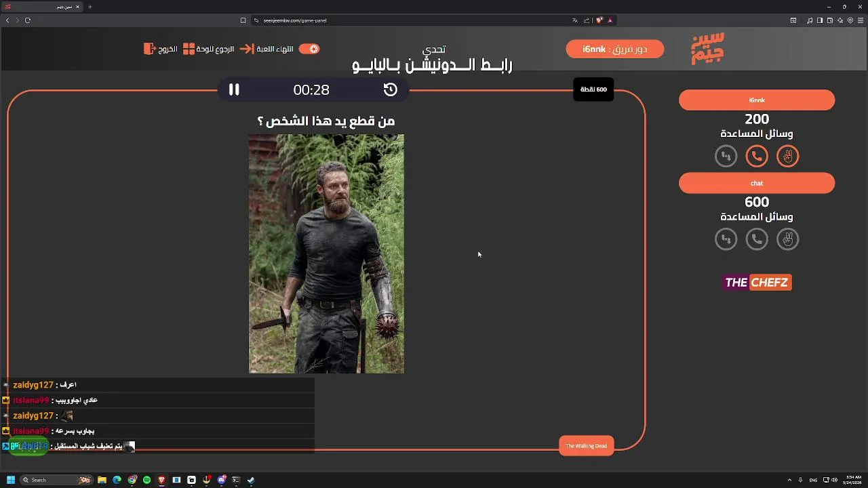The width and height of the screenshot is (868, 488).
Task: Open the volume control in system tray
Action: (834, 480)
